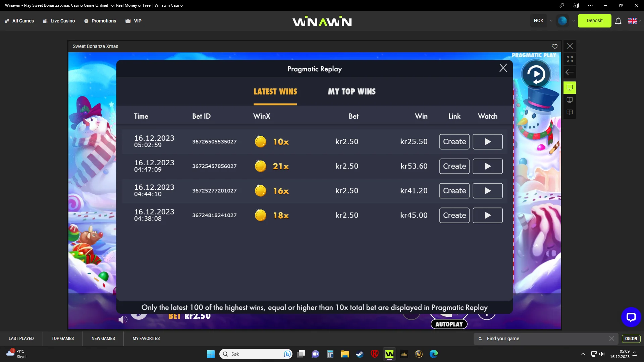Select Bet ID 36726505535027

coord(214,142)
